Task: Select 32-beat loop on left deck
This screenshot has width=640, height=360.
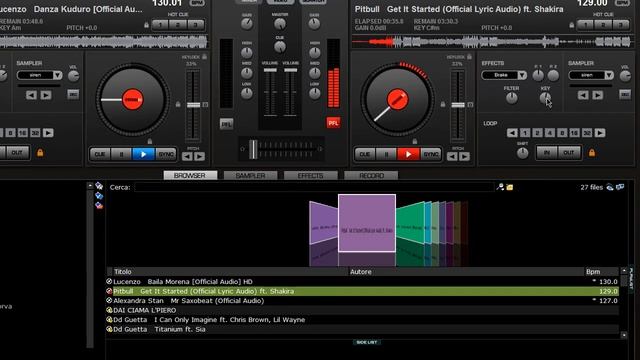Action: click(36, 133)
